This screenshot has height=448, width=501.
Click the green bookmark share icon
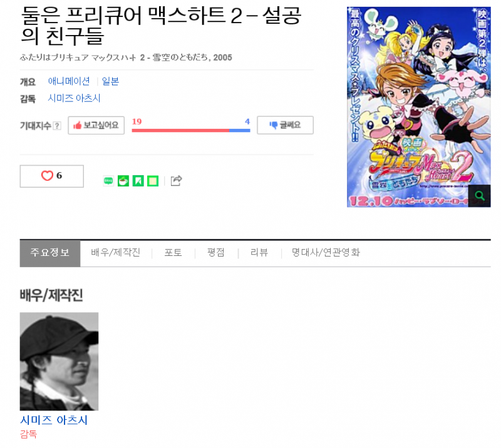point(138,181)
